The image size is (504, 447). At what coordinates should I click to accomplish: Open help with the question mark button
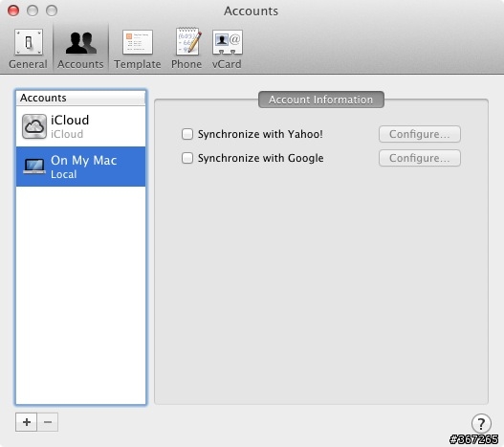click(x=481, y=423)
